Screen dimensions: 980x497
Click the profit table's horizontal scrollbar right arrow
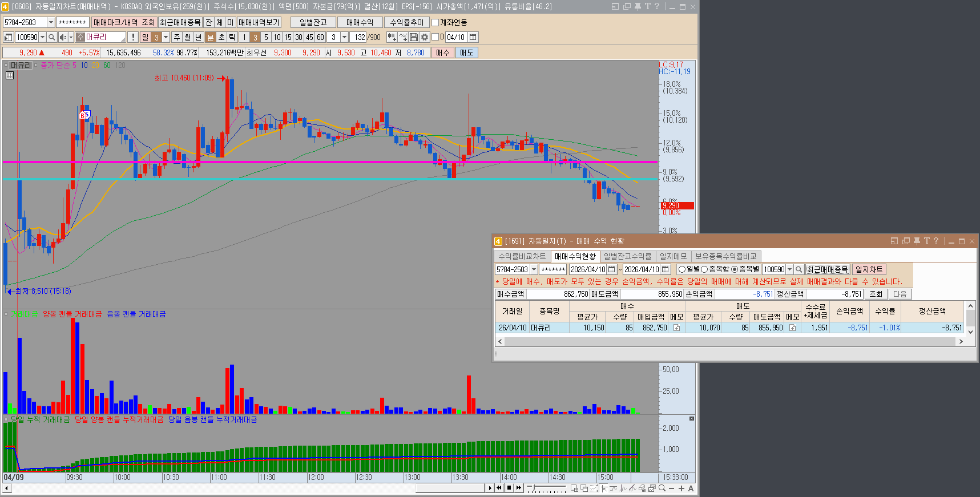[961, 341]
